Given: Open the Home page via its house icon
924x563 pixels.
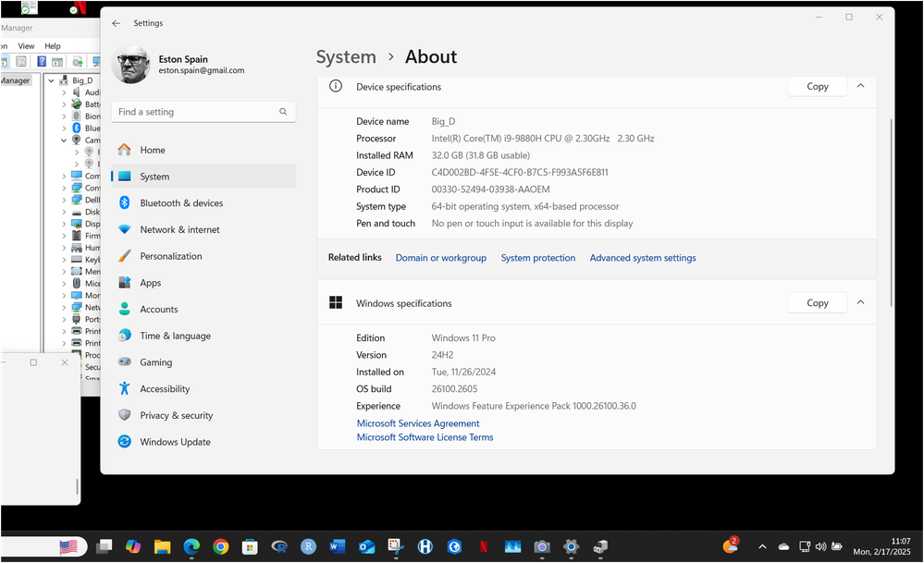Looking at the screenshot, I should click(x=124, y=150).
